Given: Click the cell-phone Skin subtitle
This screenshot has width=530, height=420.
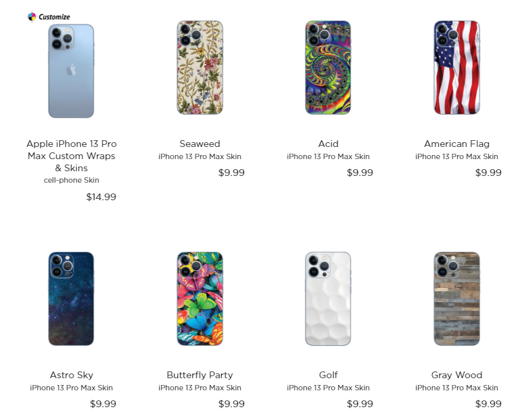Looking at the screenshot, I should pos(71,180).
